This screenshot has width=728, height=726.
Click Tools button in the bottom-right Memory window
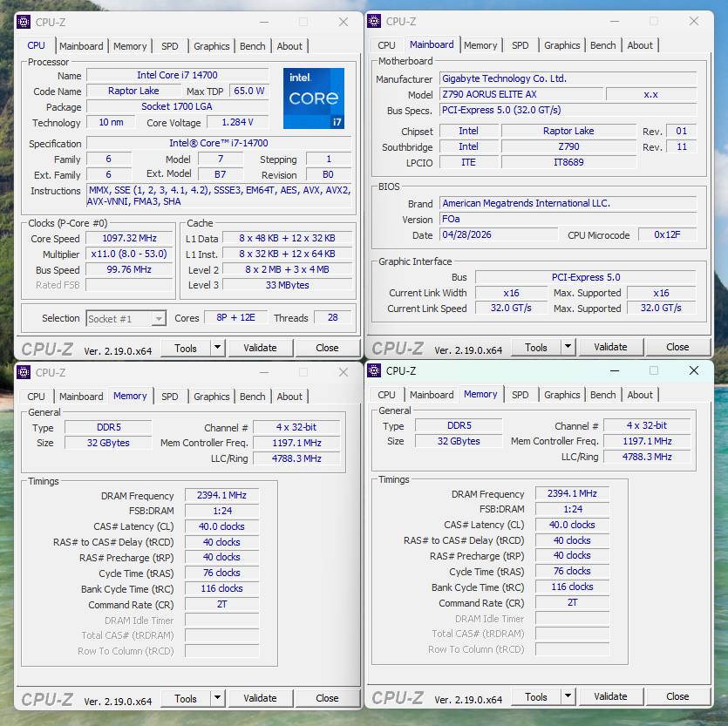pos(536,696)
